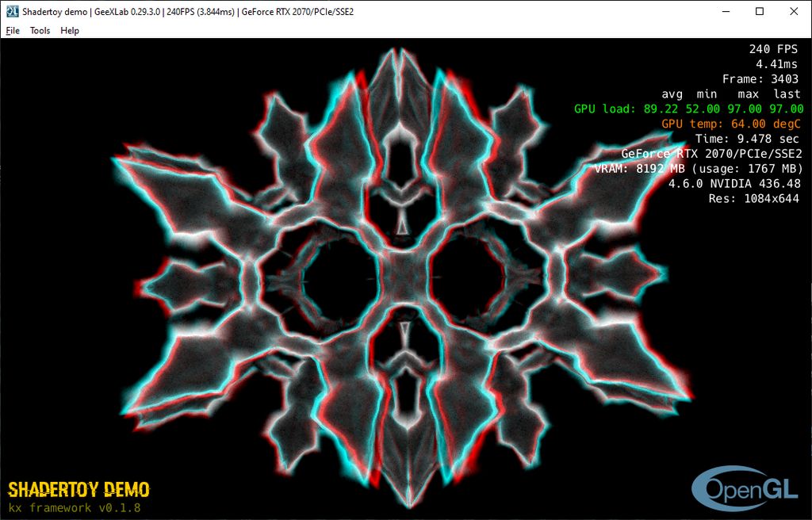Open the Help menu

(70, 31)
